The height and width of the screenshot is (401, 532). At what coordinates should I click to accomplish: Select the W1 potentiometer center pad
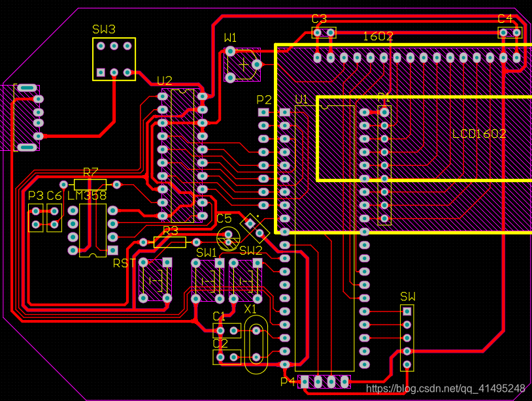[257, 64]
